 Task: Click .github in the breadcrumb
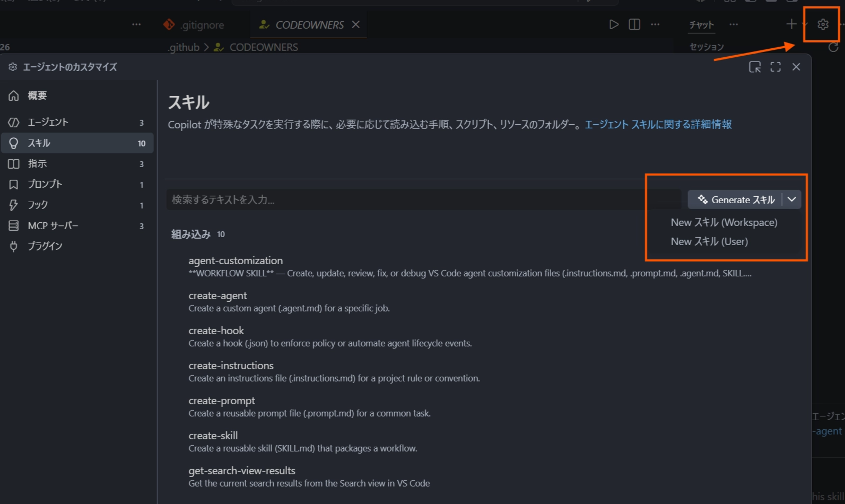tap(184, 47)
